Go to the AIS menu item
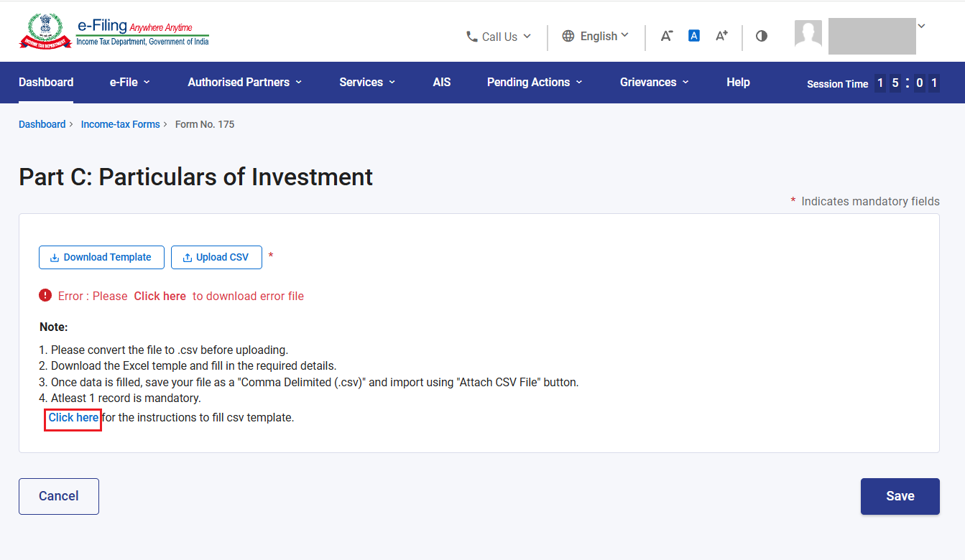Viewport: 965px width, 560px height. coord(442,82)
